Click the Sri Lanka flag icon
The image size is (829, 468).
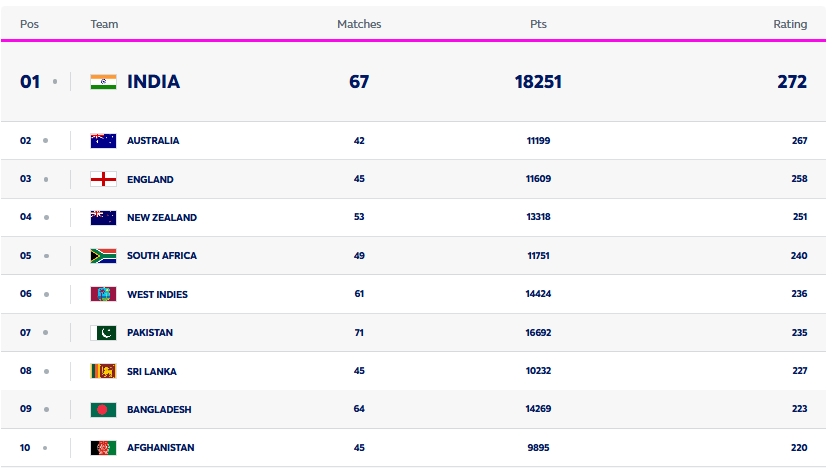103,371
